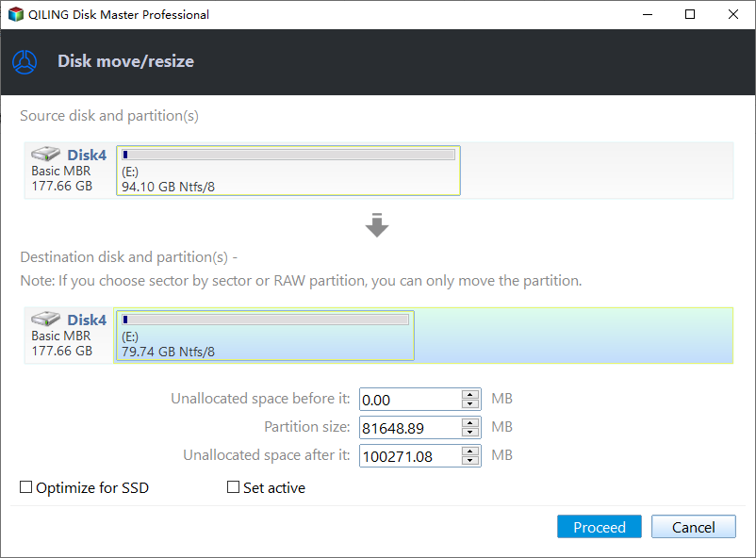Viewport: 756px width, 558px height.
Task: Click the source Disk4 label text
Action: click(87, 155)
